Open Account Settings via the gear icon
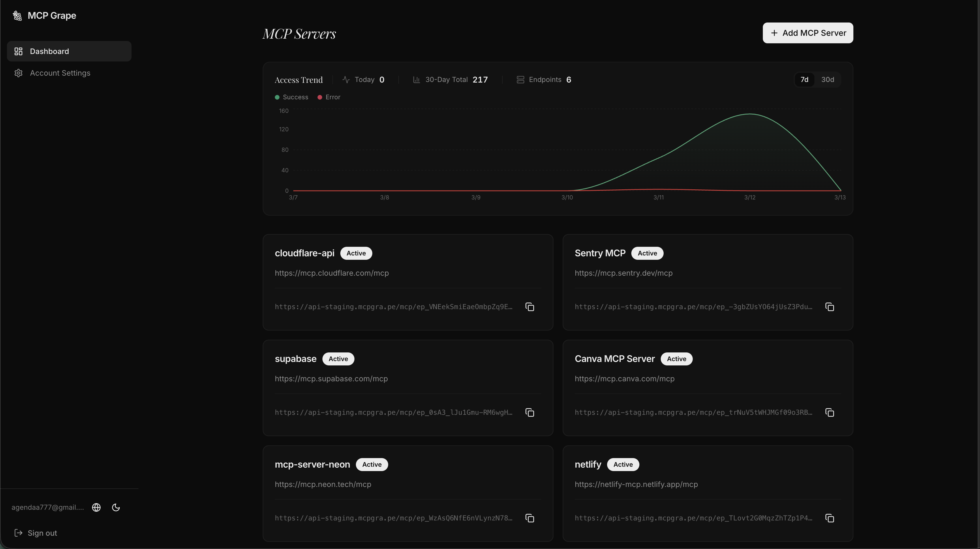Screen dimensions: 980x549 pyautogui.click(x=18, y=73)
